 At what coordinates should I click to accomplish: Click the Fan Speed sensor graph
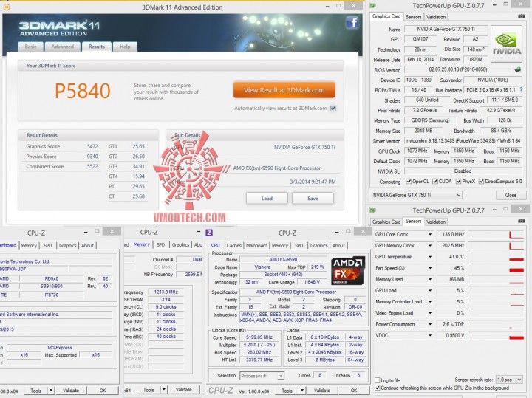coord(496,268)
